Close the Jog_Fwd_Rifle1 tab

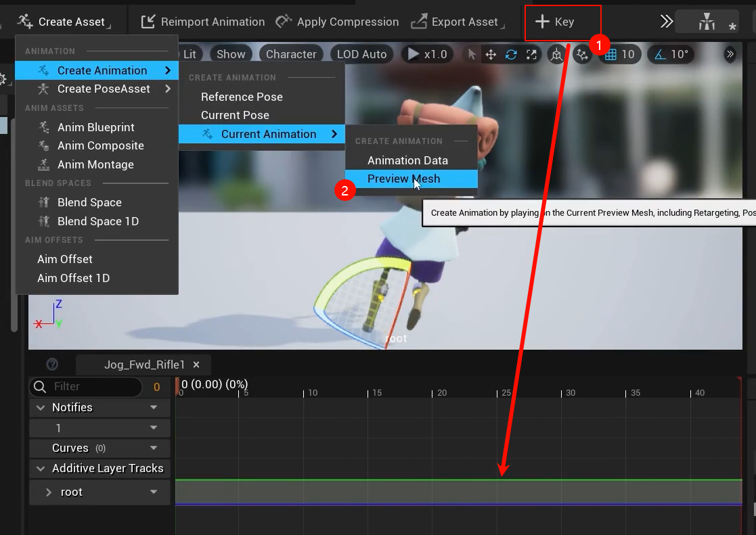click(x=196, y=365)
